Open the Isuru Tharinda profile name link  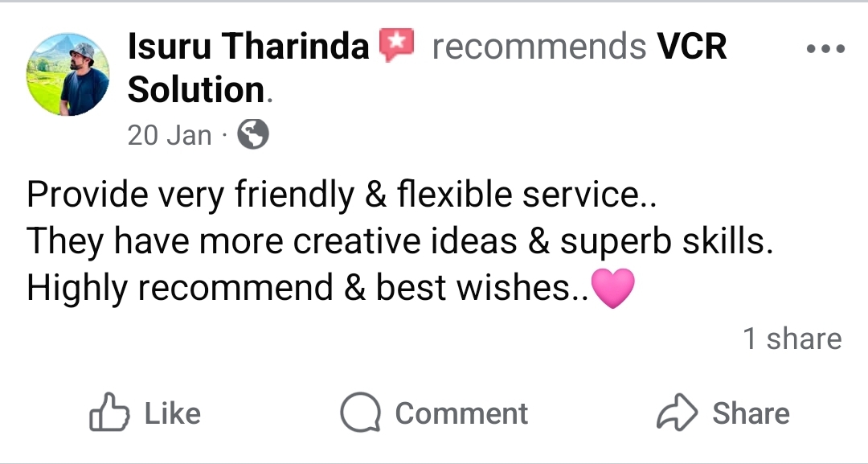(x=248, y=48)
